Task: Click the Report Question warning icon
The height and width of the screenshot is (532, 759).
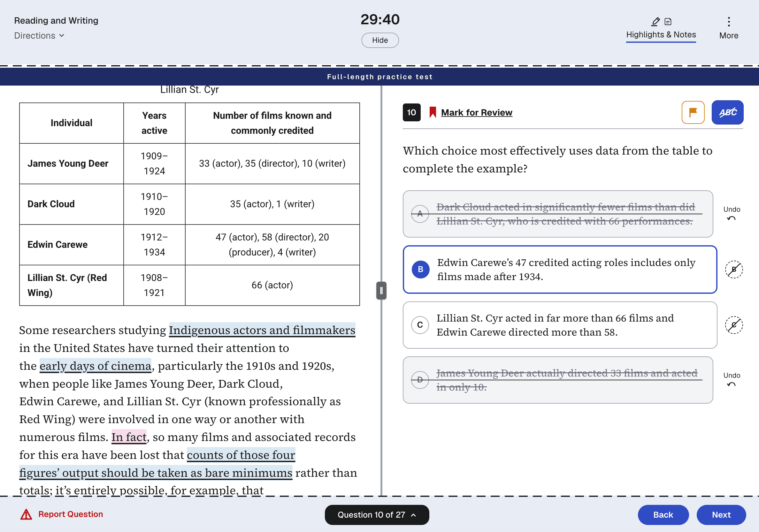Action: 26,514
